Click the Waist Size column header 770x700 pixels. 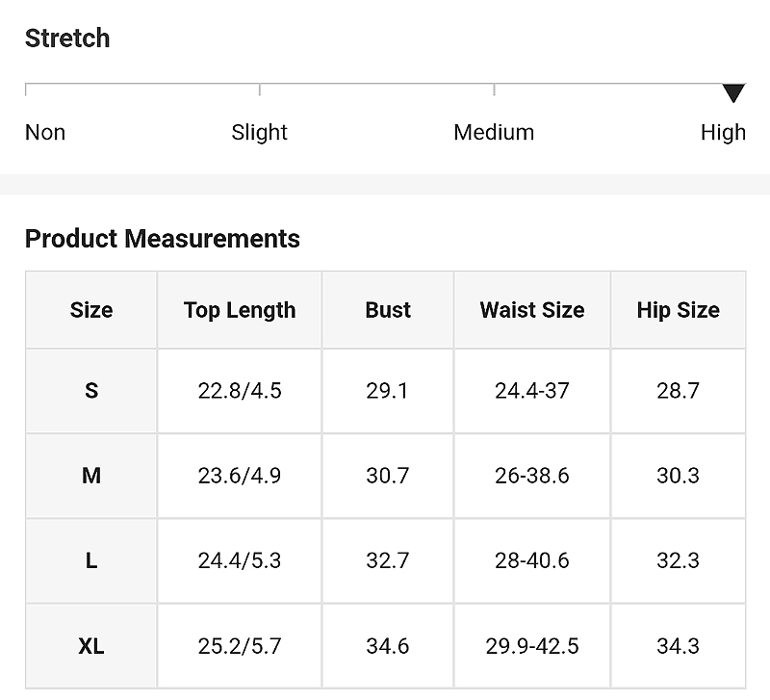[532, 310]
